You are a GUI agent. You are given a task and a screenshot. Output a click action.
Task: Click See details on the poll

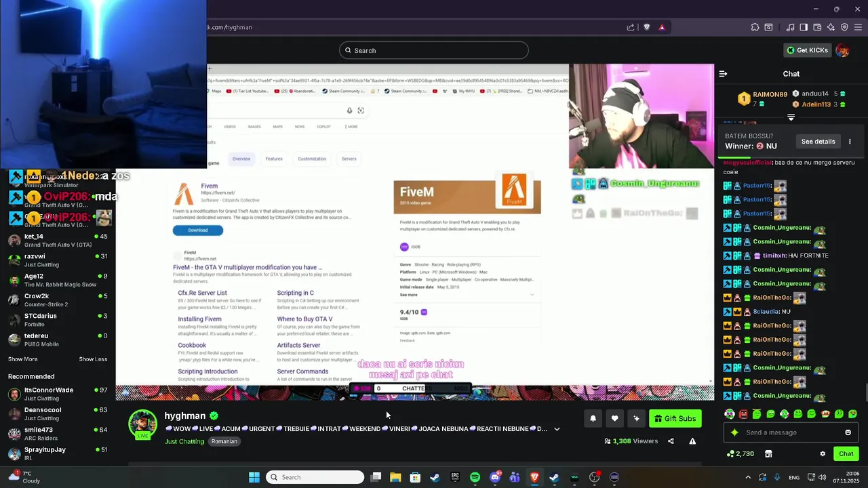[x=818, y=142]
